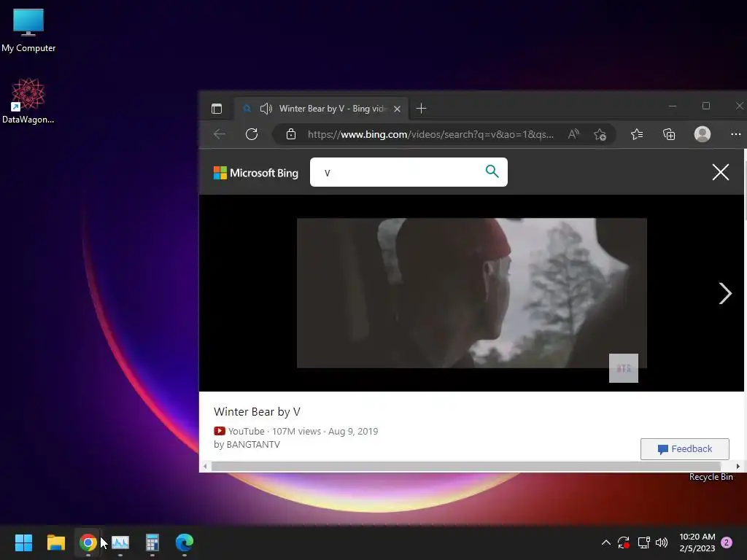Close the Bing video overlay with X
The height and width of the screenshot is (560, 747).
(x=720, y=172)
